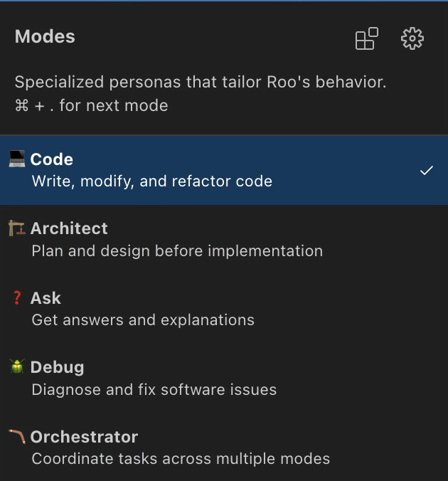Open modes settings gear icon

coord(412,39)
